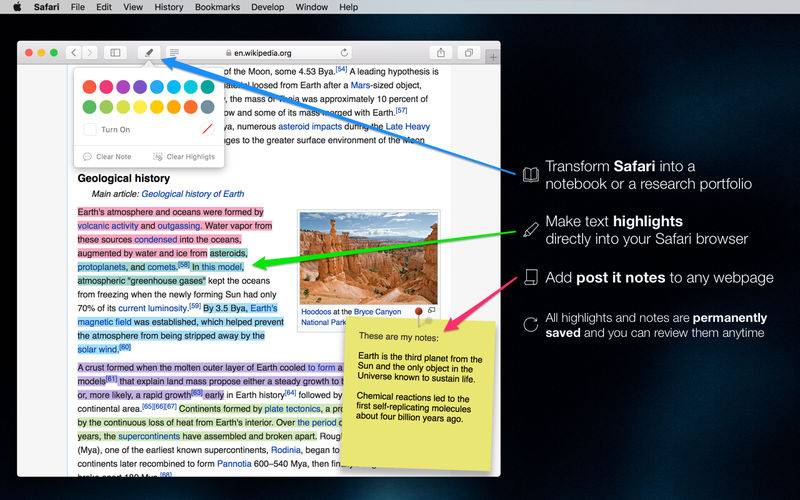Open the plate tectonics link
The width and height of the screenshot is (800, 500).
click(292, 409)
